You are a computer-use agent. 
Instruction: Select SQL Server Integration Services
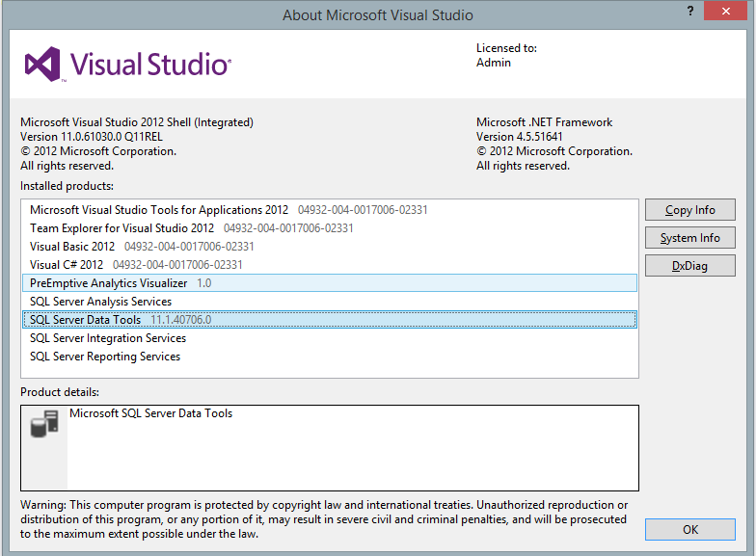point(330,337)
